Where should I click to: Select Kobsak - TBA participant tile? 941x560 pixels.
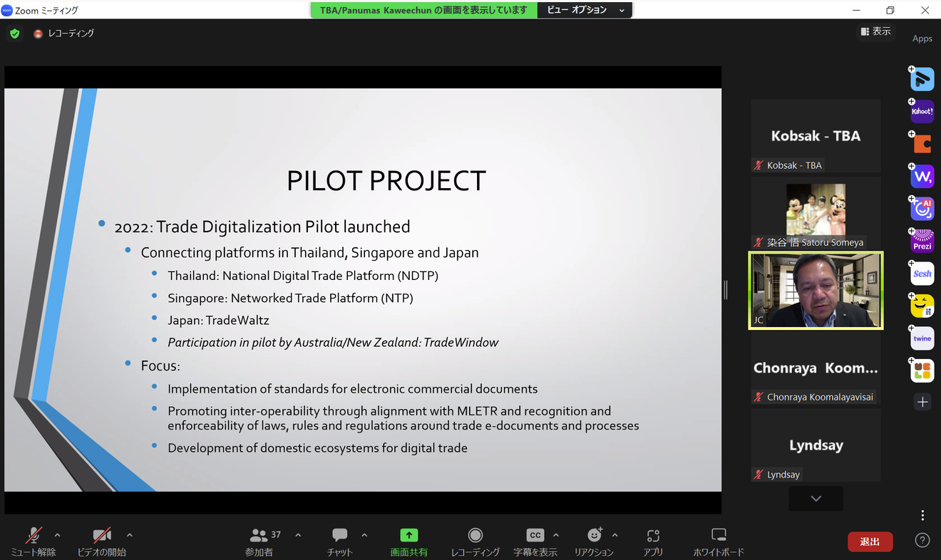[816, 135]
